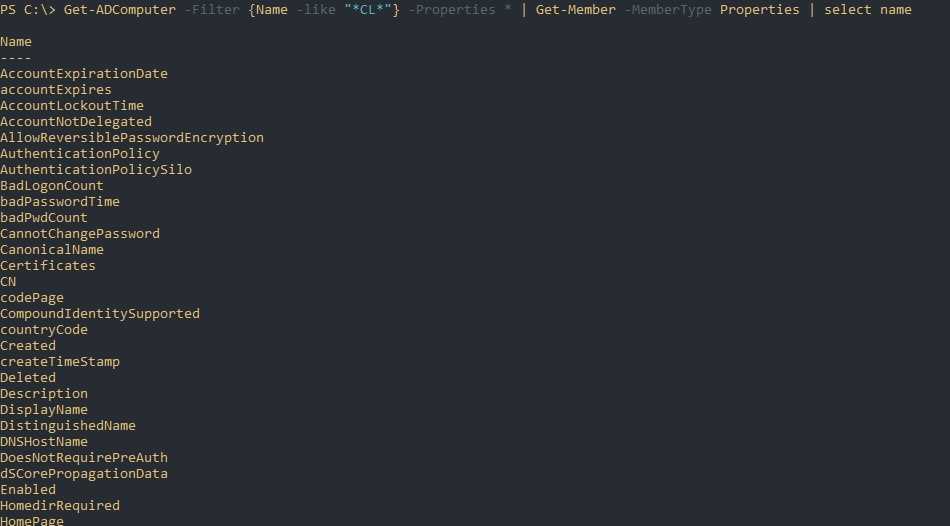The image size is (950, 526).
Task: Click the DistinguishedName output line
Action: (68, 426)
